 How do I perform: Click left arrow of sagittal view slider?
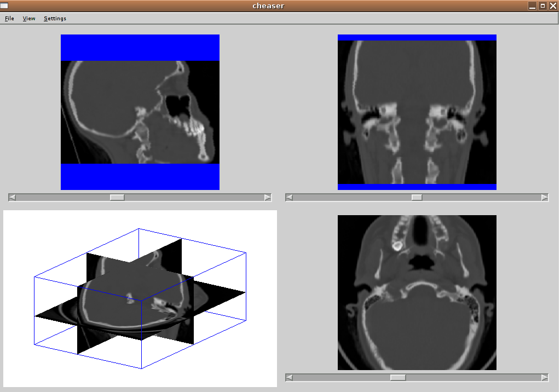(13, 198)
